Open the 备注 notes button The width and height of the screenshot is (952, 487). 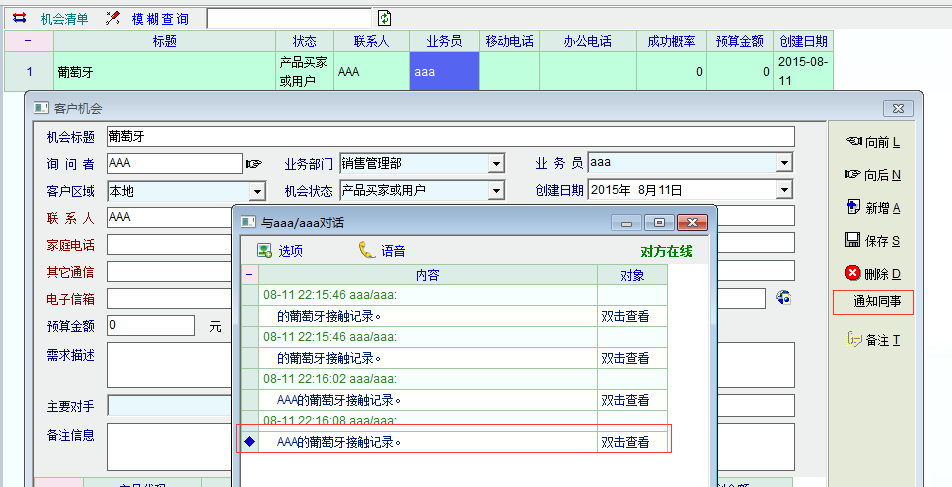[x=872, y=340]
